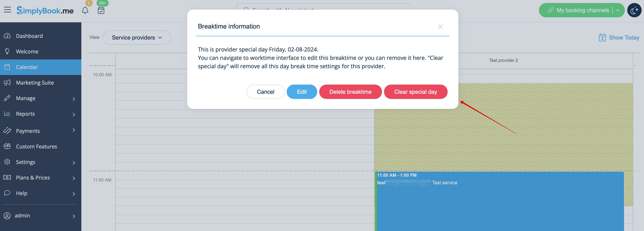This screenshot has width=644, height=231.
Task: Click the blue Edit button
Action: pyautogui.click(x=302, y=92)
